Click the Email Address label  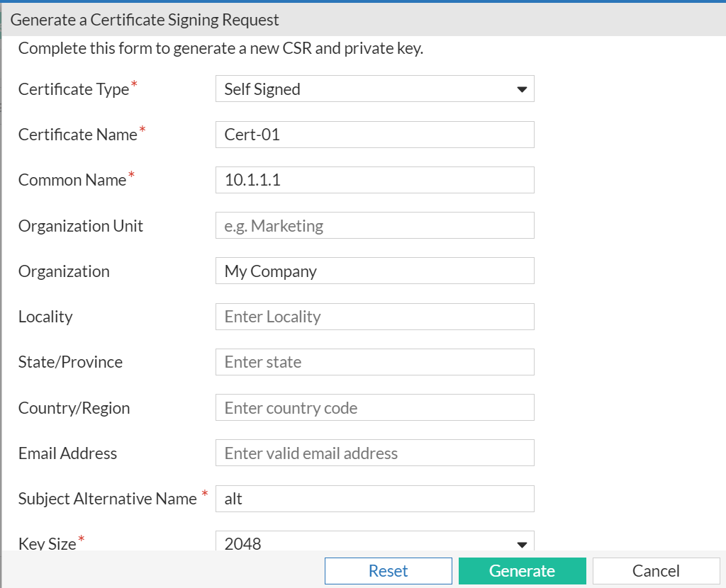click(67, 453)
